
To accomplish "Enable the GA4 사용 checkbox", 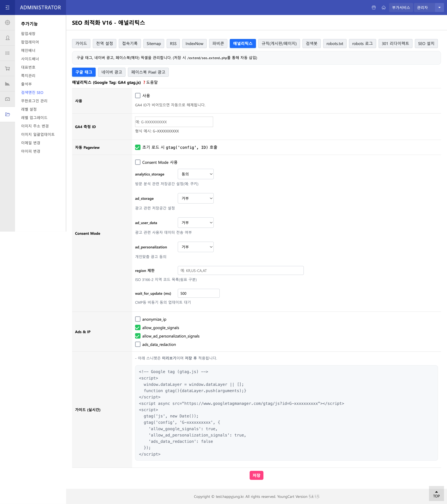I will click(138, 96).
